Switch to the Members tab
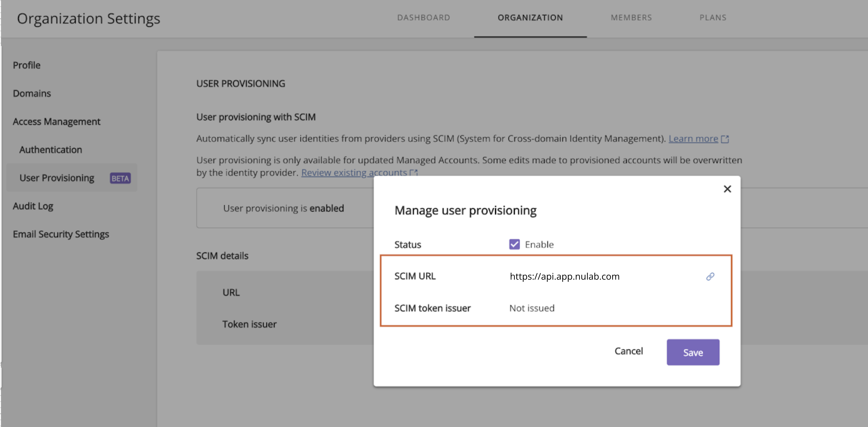The height and width of the screenshot is (427, 868). (x=632, y=17)
